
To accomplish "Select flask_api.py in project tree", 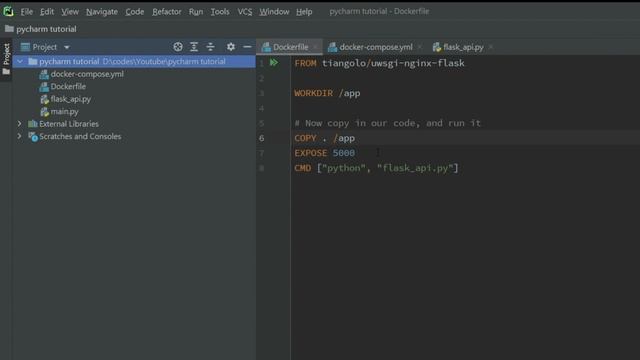I will pos(70,99).
